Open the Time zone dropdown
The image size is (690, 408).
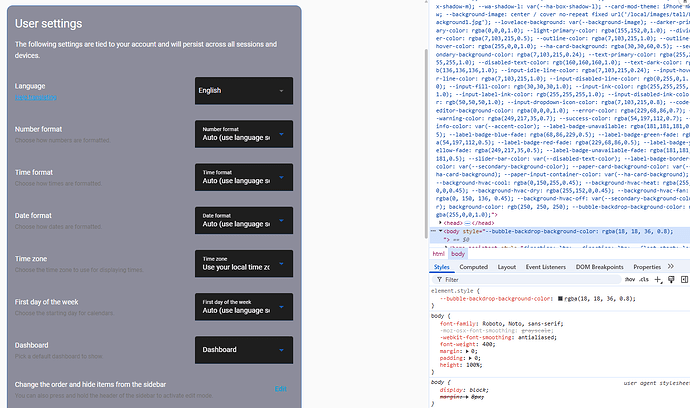(244, 263)
